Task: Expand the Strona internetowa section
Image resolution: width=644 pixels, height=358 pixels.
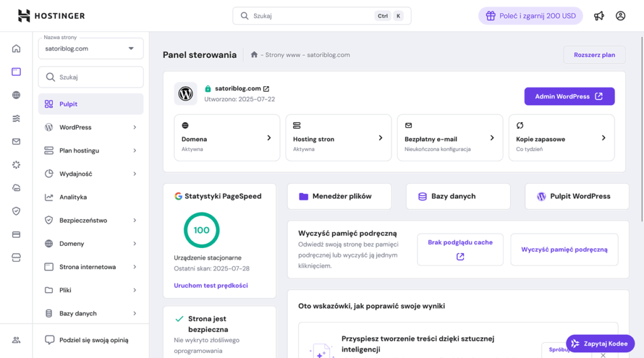Action: click(x=91, y=267)
